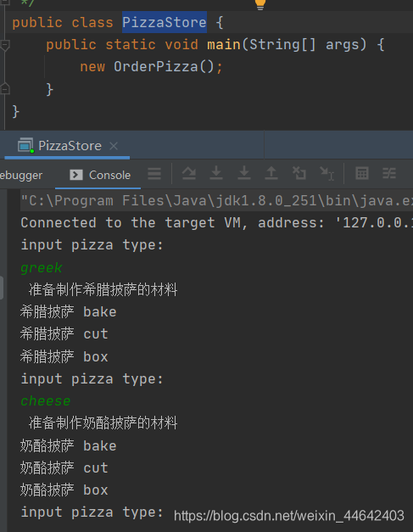Click the '希腊披萨 bake' console line
Image resolution: width=413 pixels, height=532 pixels.
68,311
